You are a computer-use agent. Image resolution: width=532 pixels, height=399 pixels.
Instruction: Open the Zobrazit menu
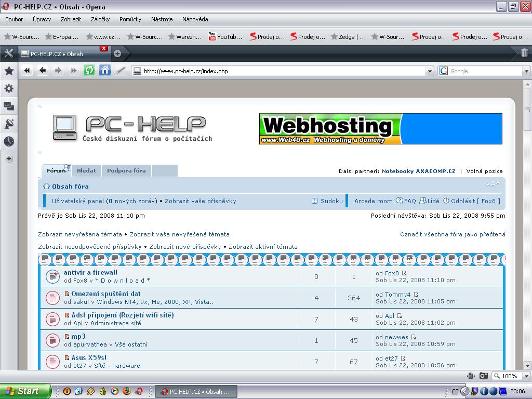(71, 19)
